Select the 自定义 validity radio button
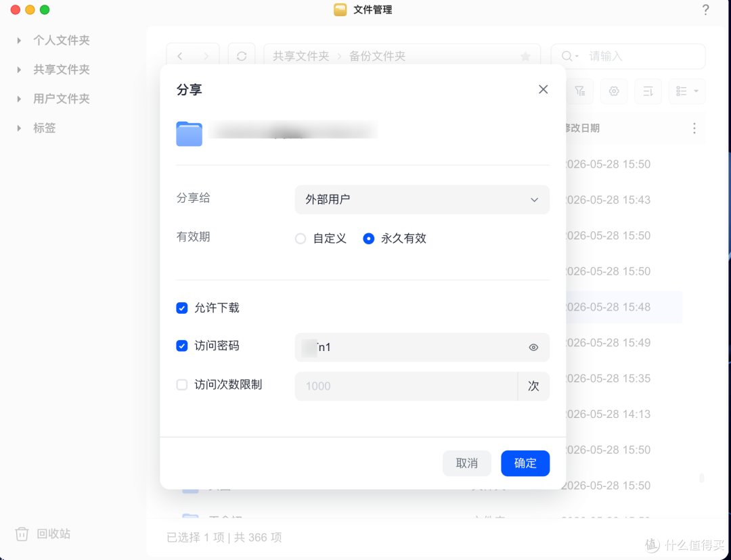731x560 pixels. (301, 239)
